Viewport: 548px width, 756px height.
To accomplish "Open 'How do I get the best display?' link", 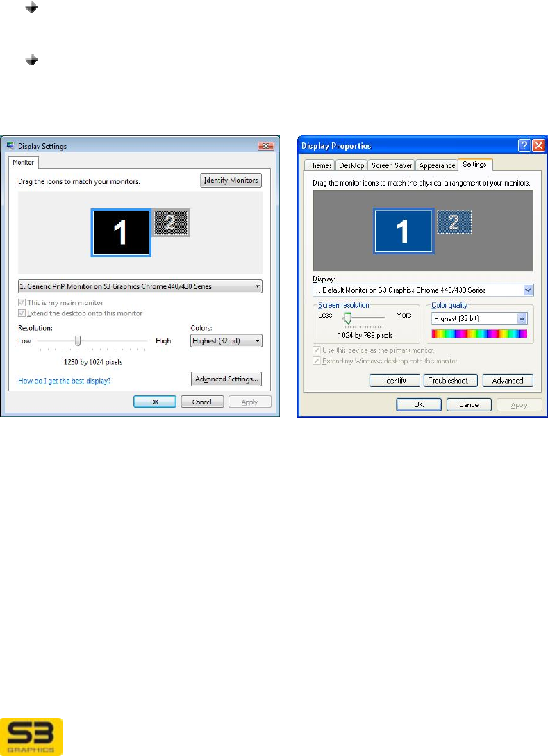I will pos(64,381).
